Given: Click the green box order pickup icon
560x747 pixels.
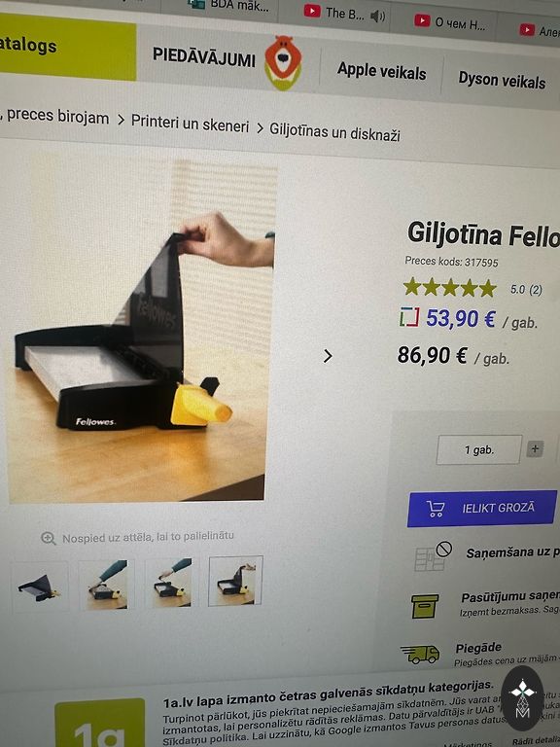Looking at the screenshot, I should click(x=425, y=606).
